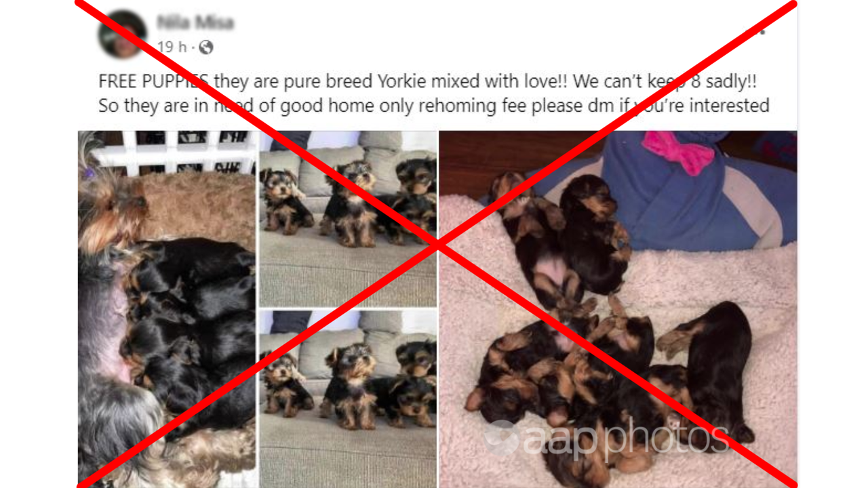Open top couch photo of three puppies
Screen dimensions: 868x488
pyautogui.click(x=348, y=218)
